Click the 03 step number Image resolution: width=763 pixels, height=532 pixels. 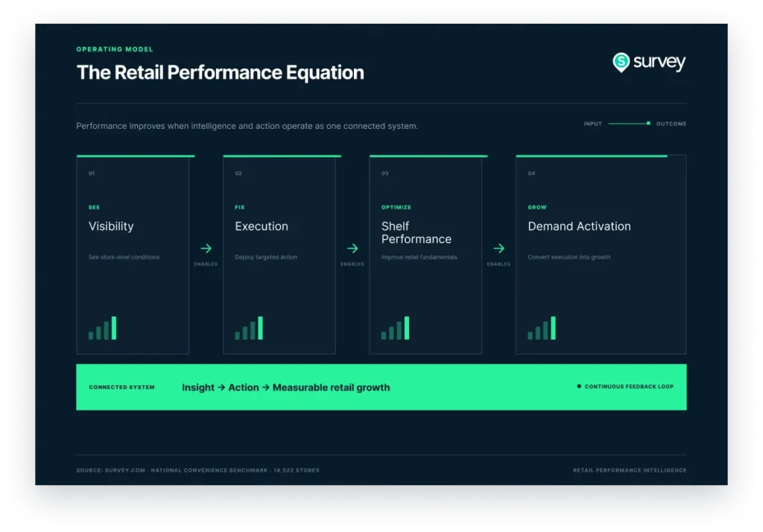(x=385, y=174)
